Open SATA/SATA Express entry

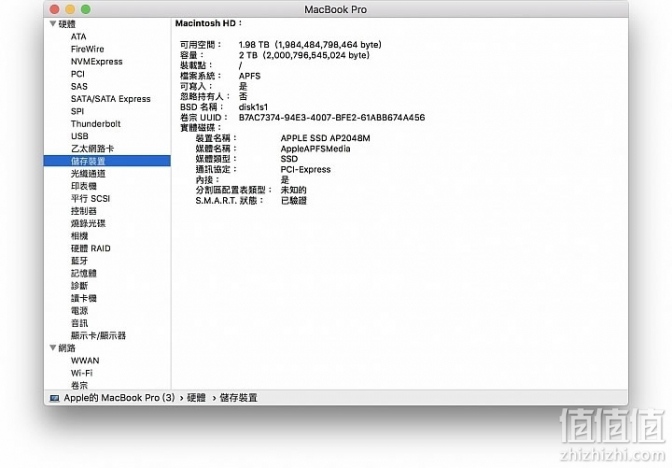[x=111, y=99]
